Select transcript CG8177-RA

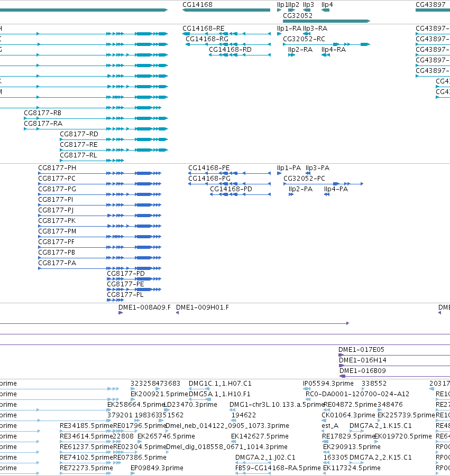click(43, 124)
